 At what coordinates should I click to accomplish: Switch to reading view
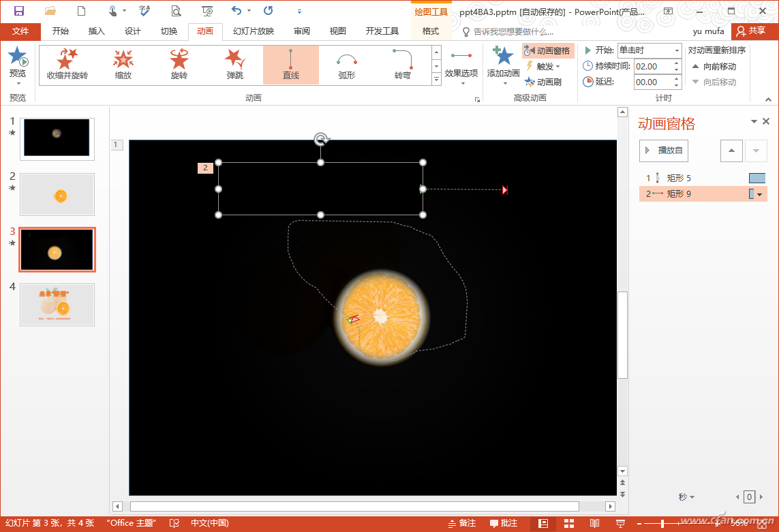(594, 523)
